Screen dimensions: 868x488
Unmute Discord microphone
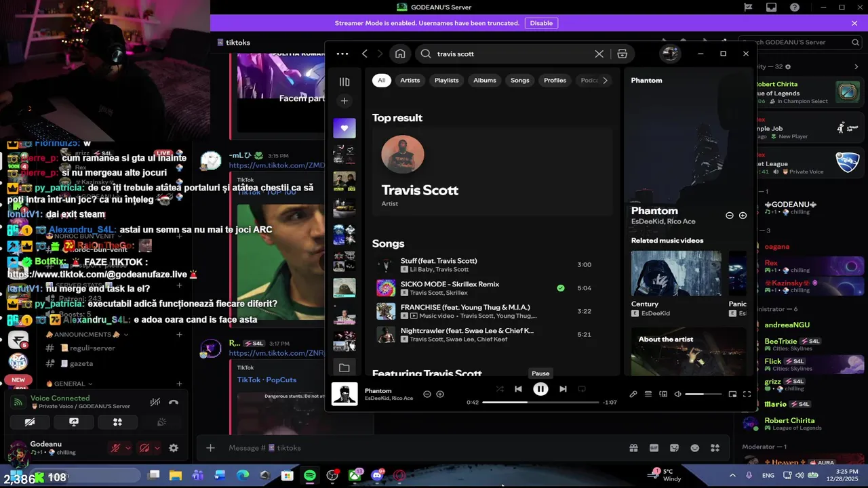coord(116,448)
